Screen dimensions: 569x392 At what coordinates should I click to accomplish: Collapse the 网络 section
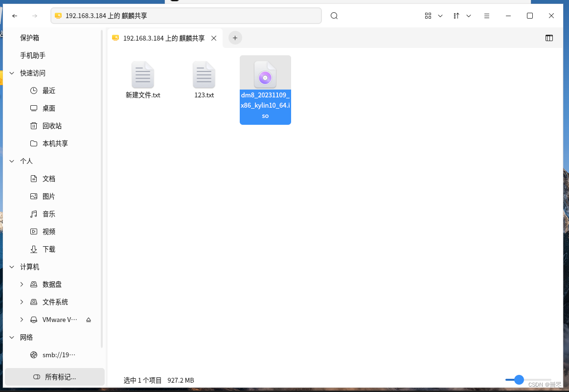(12, 337)
